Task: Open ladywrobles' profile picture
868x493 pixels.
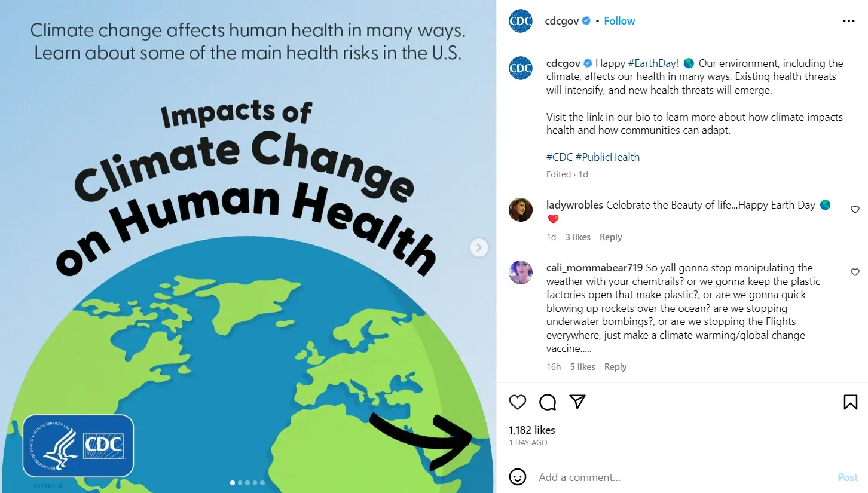Action: tap(521, 210)
